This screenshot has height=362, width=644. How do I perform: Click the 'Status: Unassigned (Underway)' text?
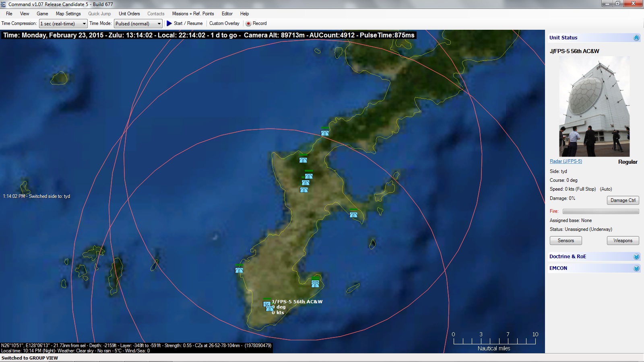pyautogui.click(x=581, y=229)
